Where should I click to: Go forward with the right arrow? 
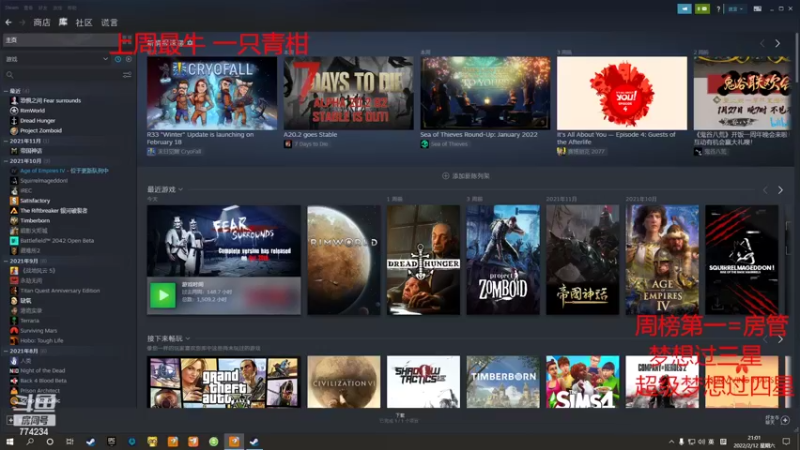click(22, 22)
